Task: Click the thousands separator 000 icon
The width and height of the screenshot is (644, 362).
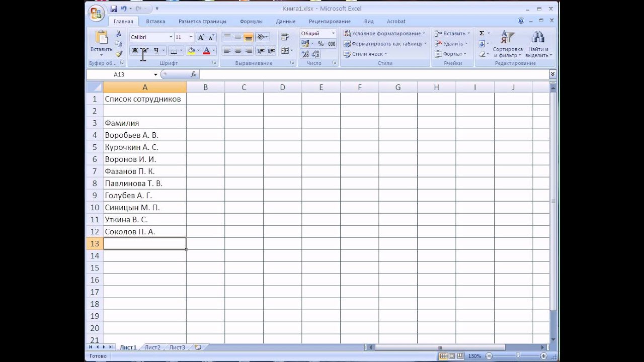Action: tap(332, 44)
